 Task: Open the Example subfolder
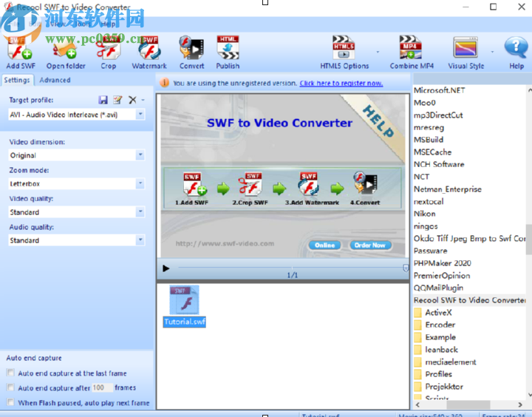pos(435,337)
